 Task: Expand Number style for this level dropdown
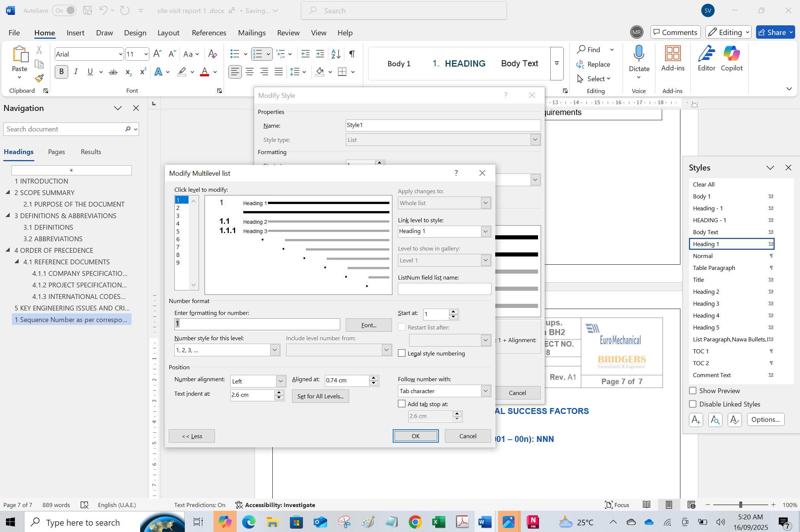pyautogui.click(x=275, y=350)
